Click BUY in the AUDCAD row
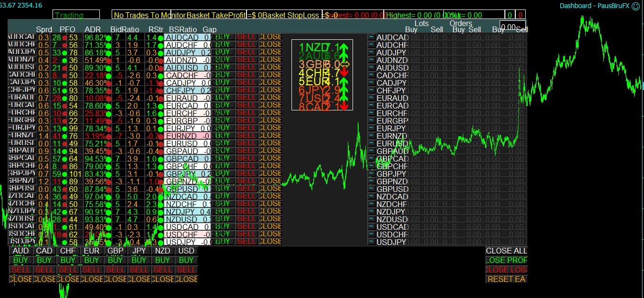Viewport: 644px width, 298px height. pos(223,37)
